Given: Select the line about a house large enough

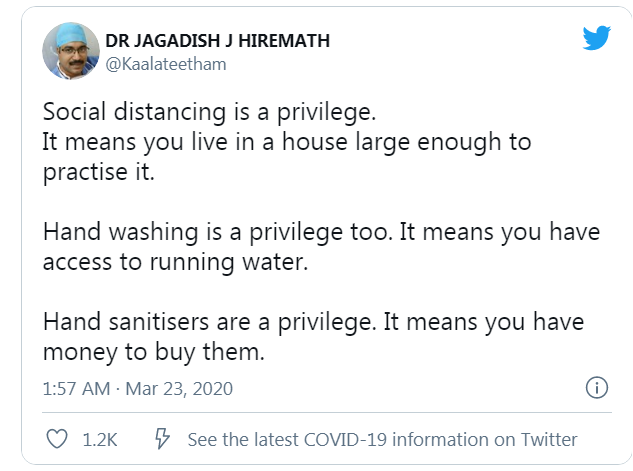Looking at the screenshot, I should (287, 142).
